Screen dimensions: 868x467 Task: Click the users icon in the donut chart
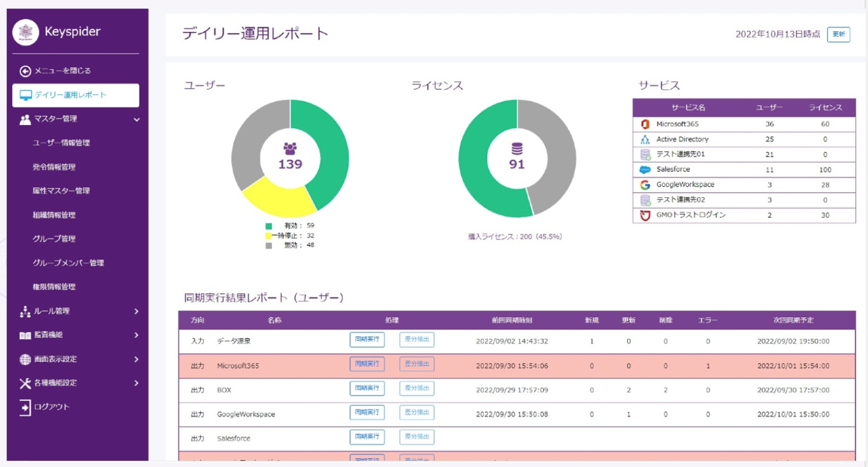[290, 149]
